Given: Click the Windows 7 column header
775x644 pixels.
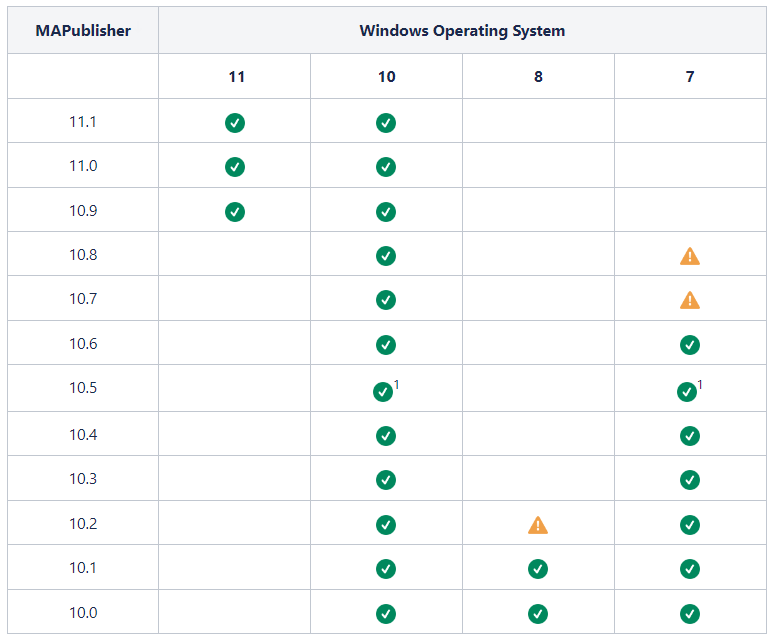Looking at the screenshot, I should [690, 77].
